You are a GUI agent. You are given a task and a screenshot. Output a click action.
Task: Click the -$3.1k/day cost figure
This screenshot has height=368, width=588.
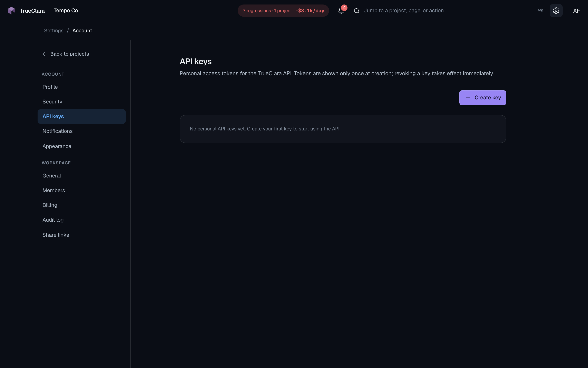click(x=310, y=11)
